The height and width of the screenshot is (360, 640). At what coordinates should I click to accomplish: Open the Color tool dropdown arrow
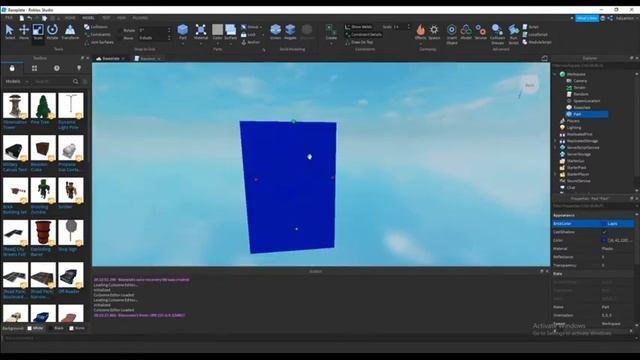(x=217, y=43)
